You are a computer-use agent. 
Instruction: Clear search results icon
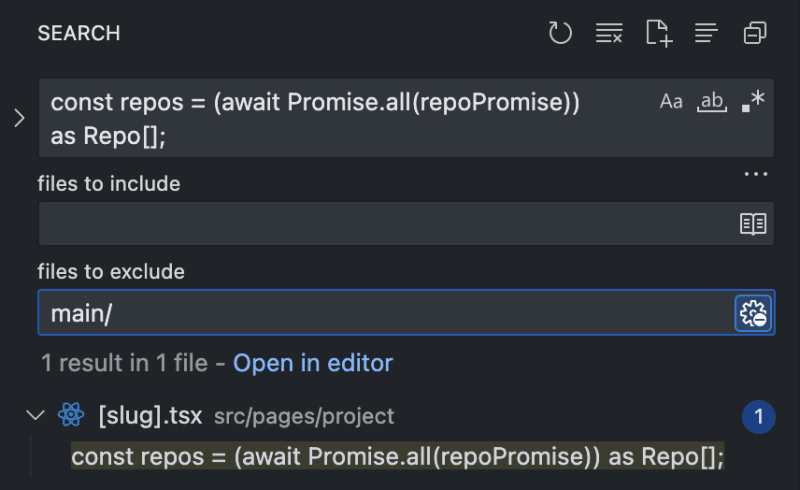pyautogui.click(x=609, y=33)
